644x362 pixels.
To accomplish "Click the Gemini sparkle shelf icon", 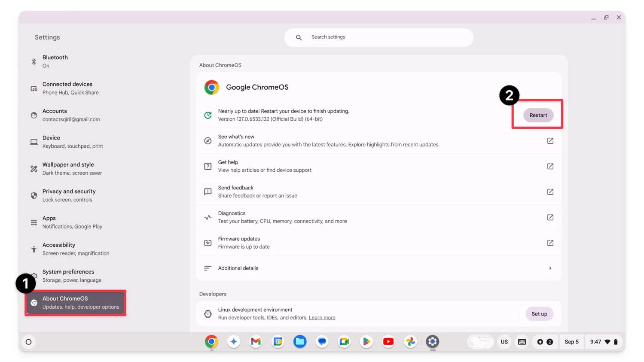I will [234, 341].
